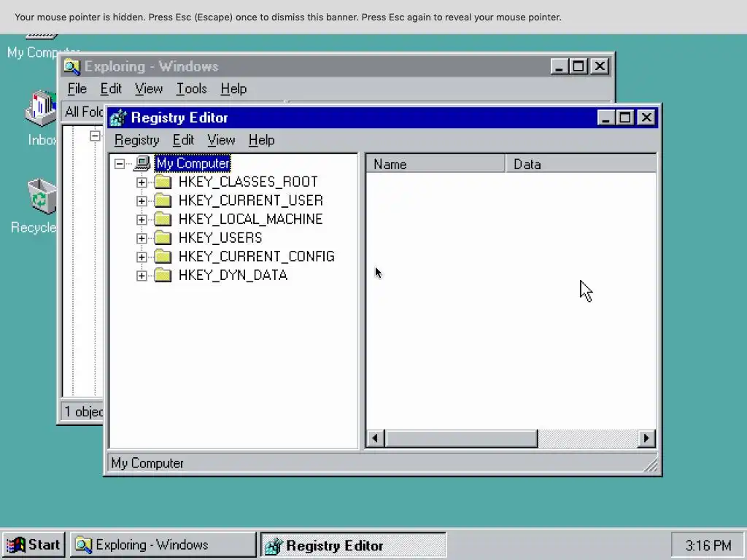
Task: Click the Registry Editor resize grip
Action: 651,464
